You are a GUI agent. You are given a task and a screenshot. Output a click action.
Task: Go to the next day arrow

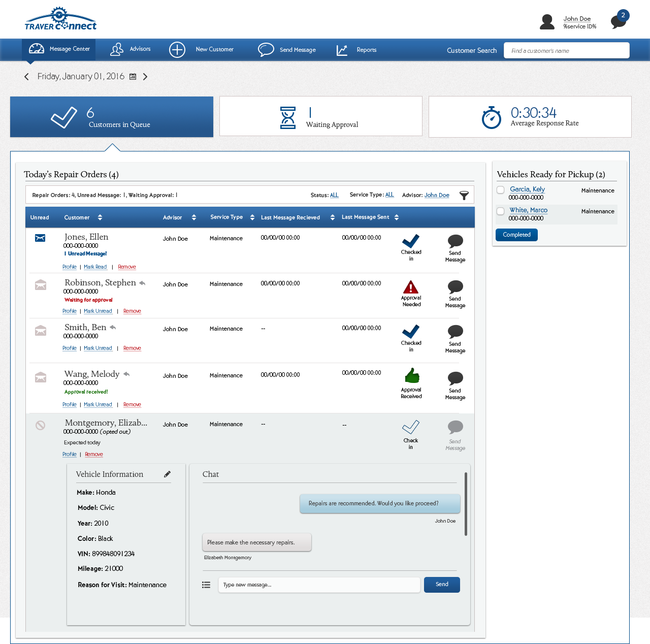pos(145,77)
